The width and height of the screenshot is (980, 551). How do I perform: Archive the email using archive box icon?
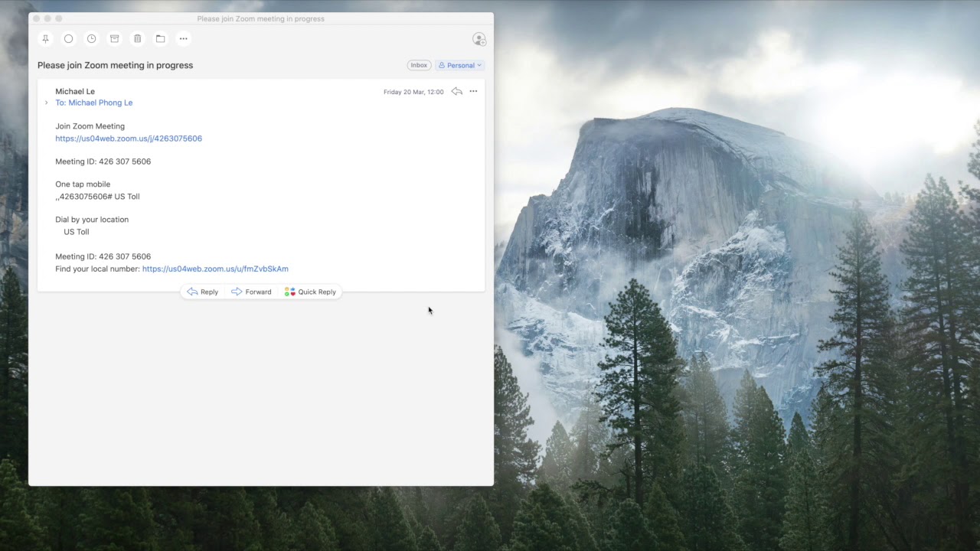(114, 39)
